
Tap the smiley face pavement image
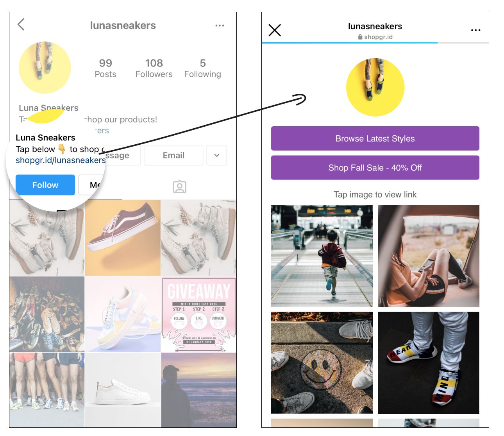point(322,362)
